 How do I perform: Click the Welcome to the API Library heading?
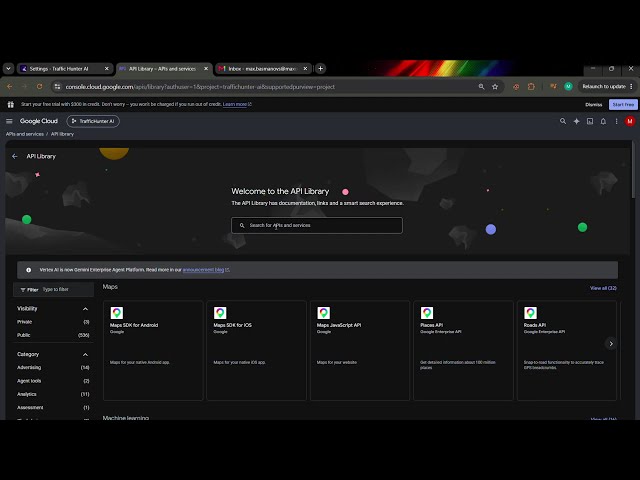pos(280,191)
